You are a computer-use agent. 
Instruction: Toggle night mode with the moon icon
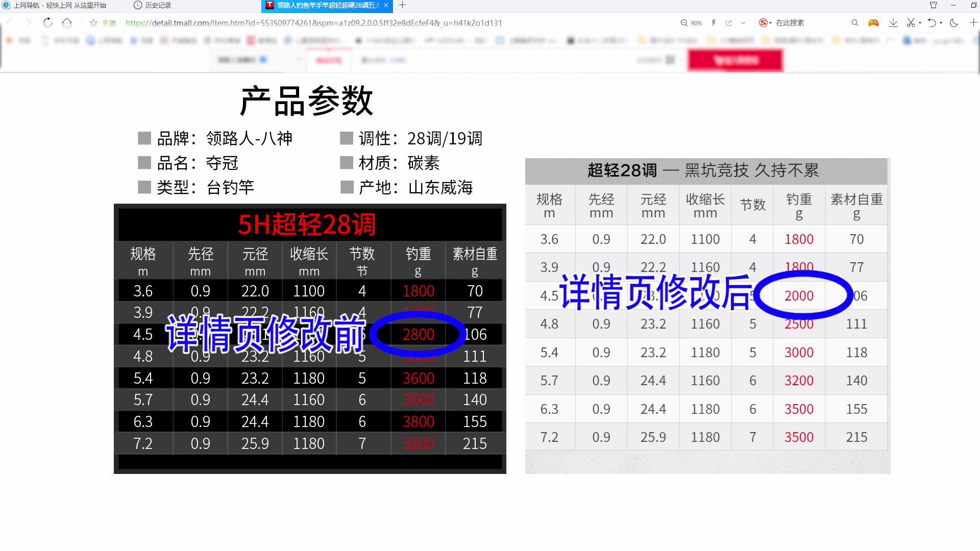[x=954, y=22]
